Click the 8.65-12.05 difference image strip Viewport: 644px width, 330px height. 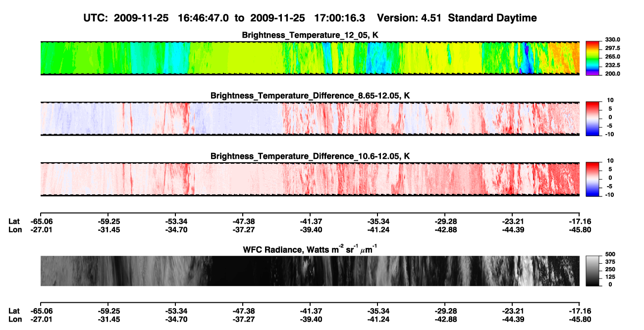pos(310,119)
